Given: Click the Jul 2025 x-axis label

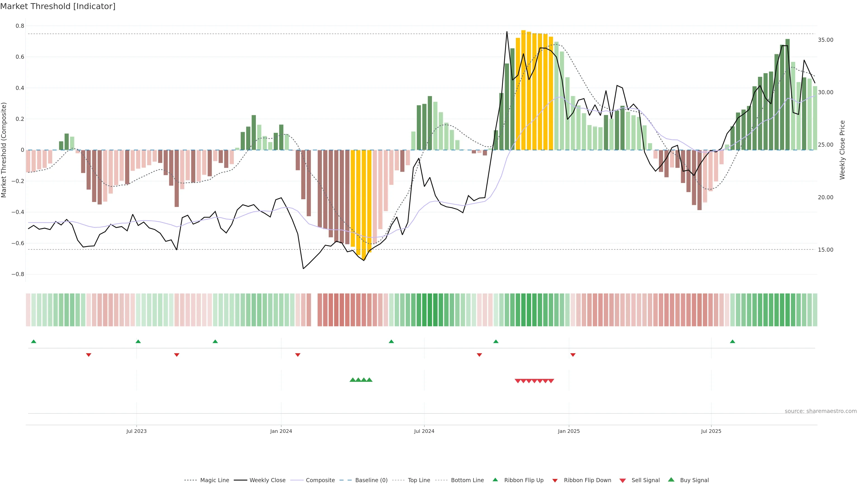Looking at the screenshot, I should tap(711, 431).
